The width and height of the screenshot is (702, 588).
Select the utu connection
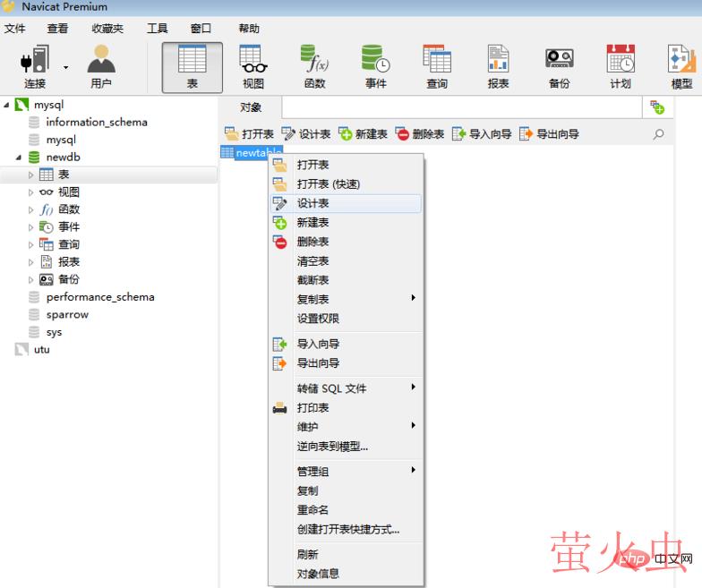(41, 349)
